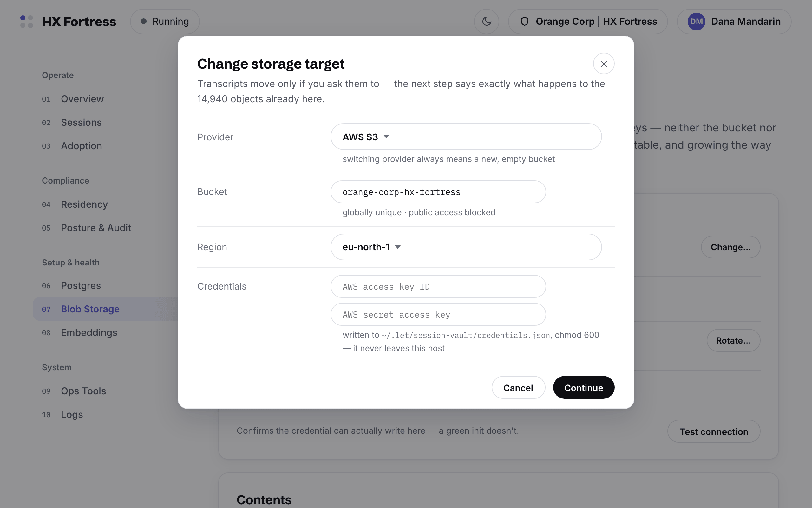Continue to the next step
Viewport: 812px width, 508px height.
click(584, 388)
